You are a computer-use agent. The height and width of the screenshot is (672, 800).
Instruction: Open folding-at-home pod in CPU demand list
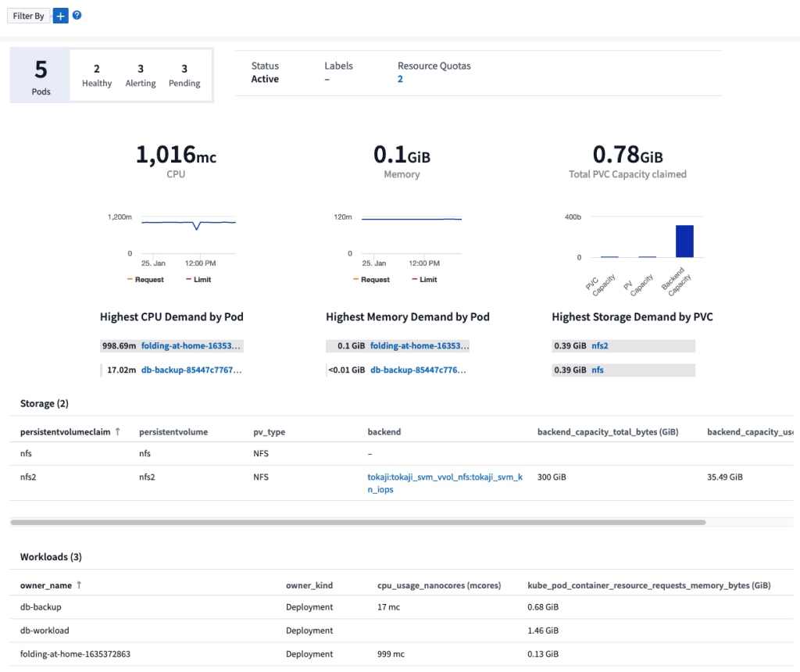pyautogui.click(x=191, y=345)
